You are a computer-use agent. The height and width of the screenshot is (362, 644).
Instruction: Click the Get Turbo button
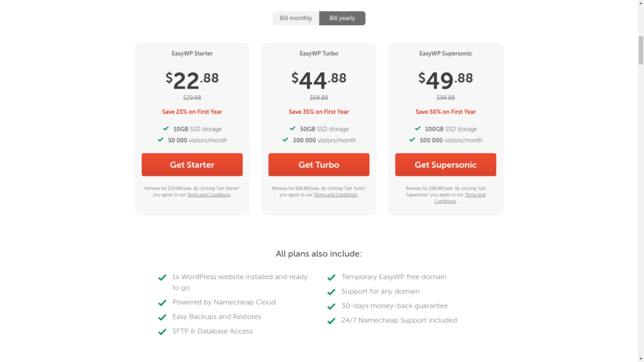click(319, 165)
